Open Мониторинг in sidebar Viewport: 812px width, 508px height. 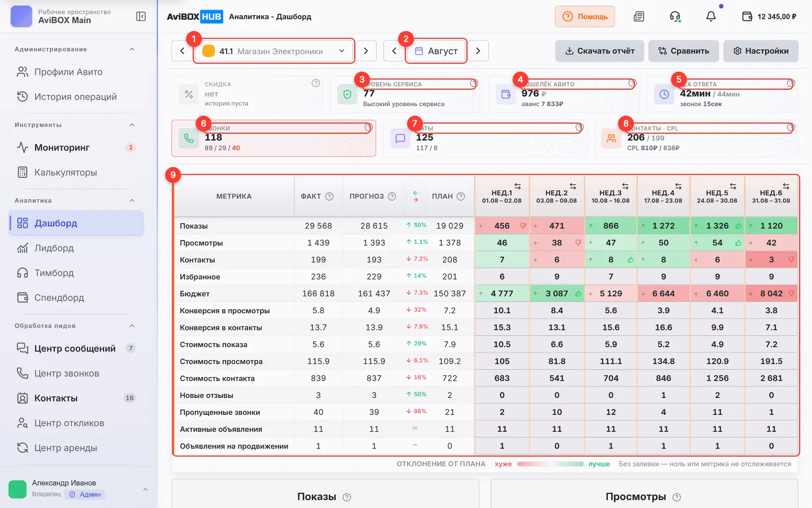[x=76, y=147]
